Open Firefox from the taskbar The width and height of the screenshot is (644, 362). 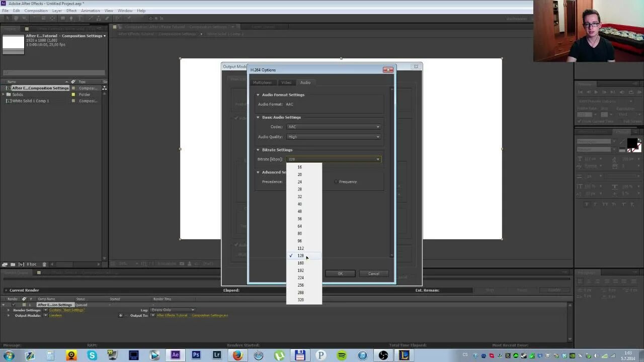pos(237,355)
